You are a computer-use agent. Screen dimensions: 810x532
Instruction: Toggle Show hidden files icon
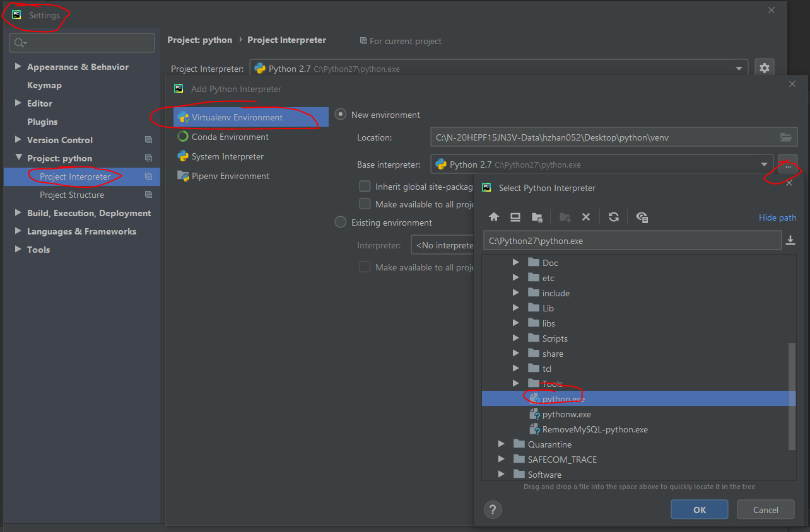tap(642, 217)
